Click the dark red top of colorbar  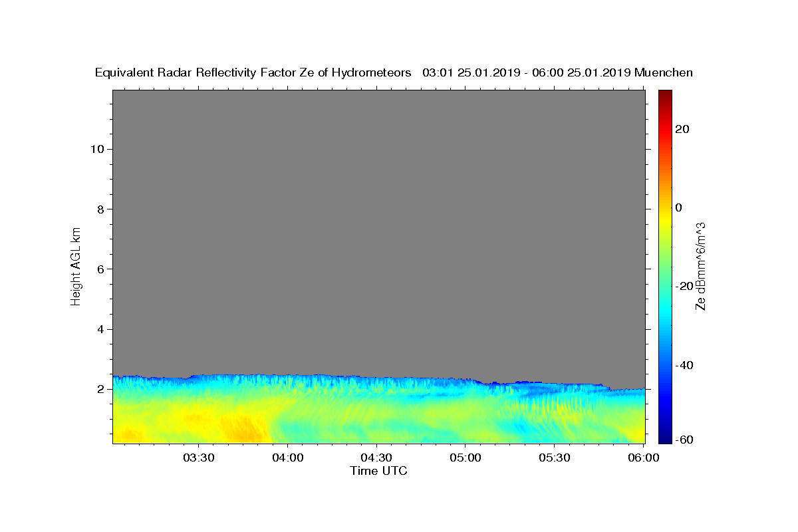(x=666, y=96)
